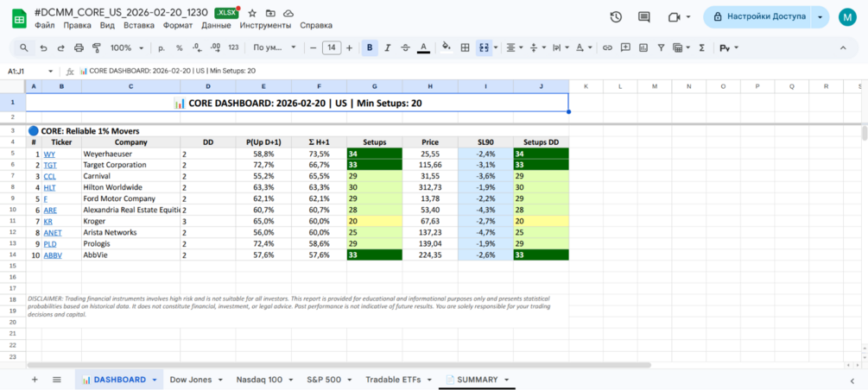Decrease decimal places
The height and width of the screenshot is (390, 868).
[197, 48]
